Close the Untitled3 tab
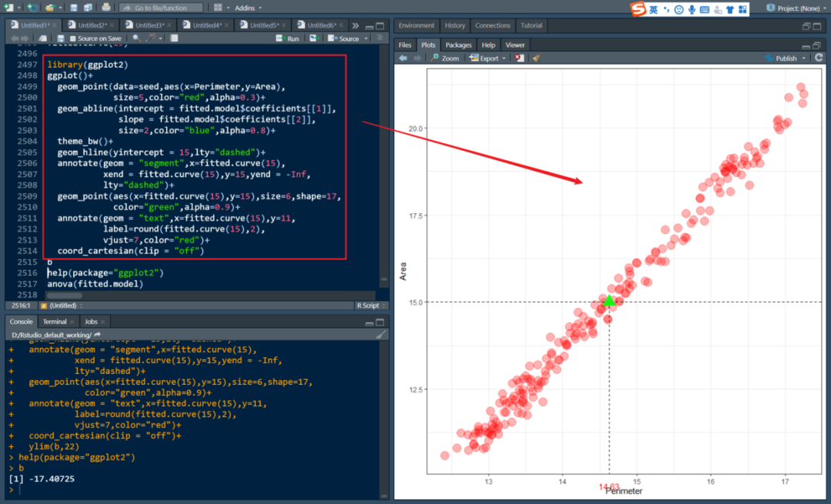 (169, 25)
